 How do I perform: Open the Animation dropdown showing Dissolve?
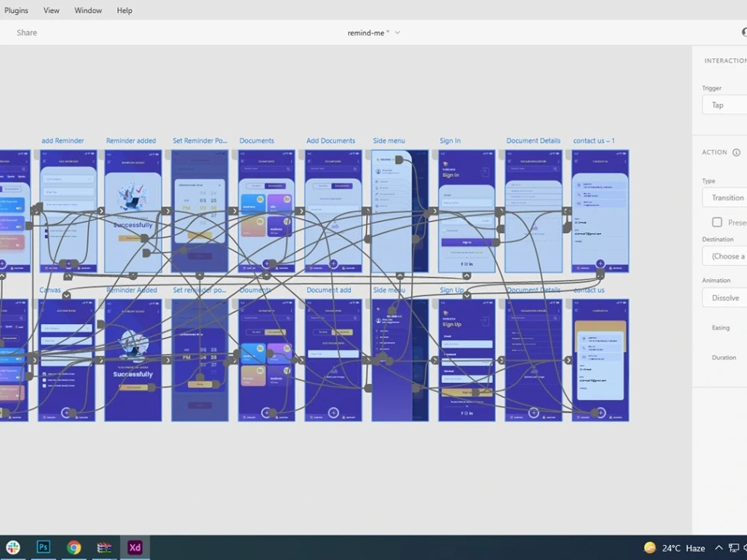coord(724,298)
